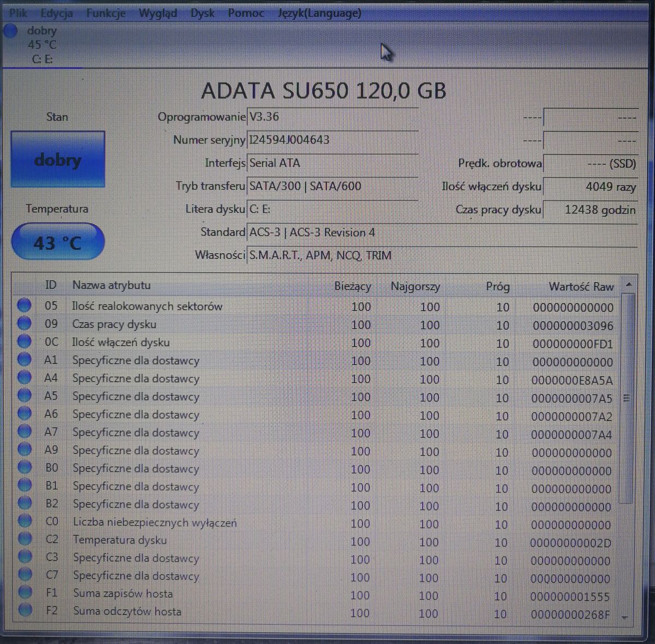The height and width of the screenshot is (644, 655).
Task: Click the serial number field I24594J004643
Action: coord(332,140)
